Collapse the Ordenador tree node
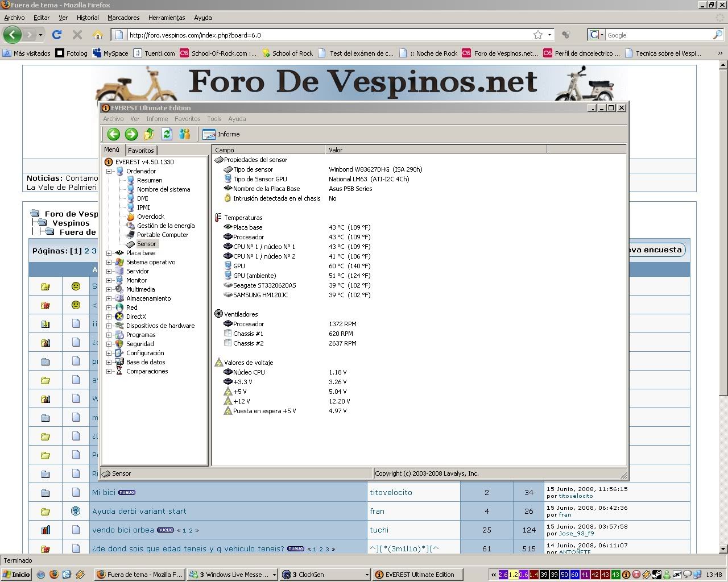The width and height of the screenshot is (728, 582). [109, 171]
